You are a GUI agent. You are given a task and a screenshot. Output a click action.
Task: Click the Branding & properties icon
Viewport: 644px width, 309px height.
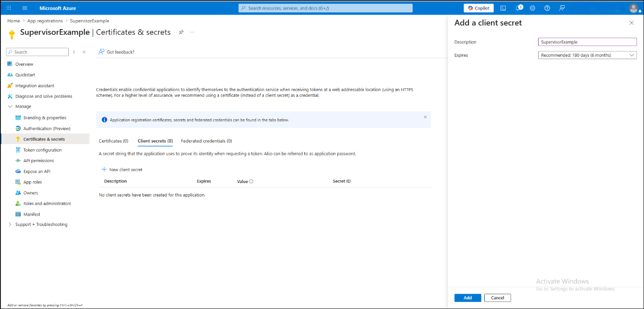click(x=18, y=118)
